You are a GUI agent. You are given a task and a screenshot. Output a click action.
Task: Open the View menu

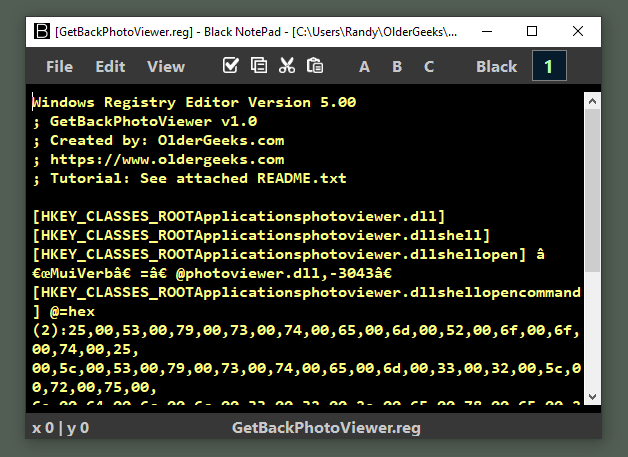tap(166, 66)
